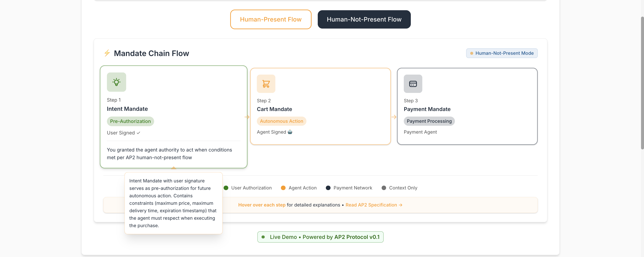This screenshot has width=644, height=257.
Task: Expand the Step 3 Payment Mandate card
Action: coord(467,106)
